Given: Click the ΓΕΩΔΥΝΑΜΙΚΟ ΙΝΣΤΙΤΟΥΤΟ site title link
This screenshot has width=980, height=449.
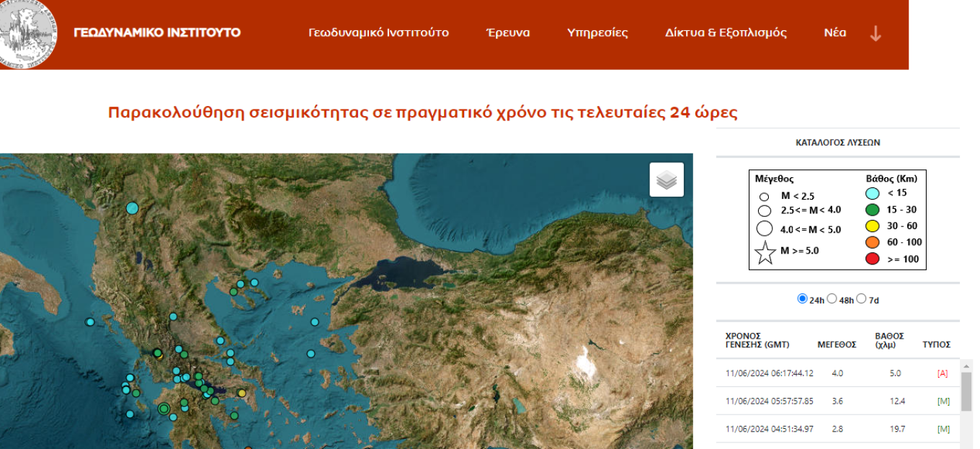Looking at the screenshot, I should pyautogui.click(x=157, y=32).
